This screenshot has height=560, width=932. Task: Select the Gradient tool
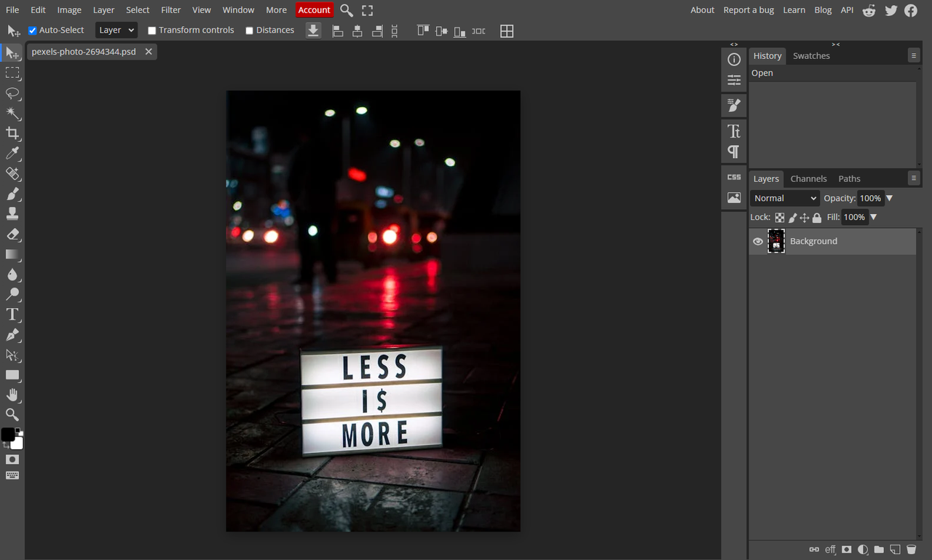(x=12, y=255)
